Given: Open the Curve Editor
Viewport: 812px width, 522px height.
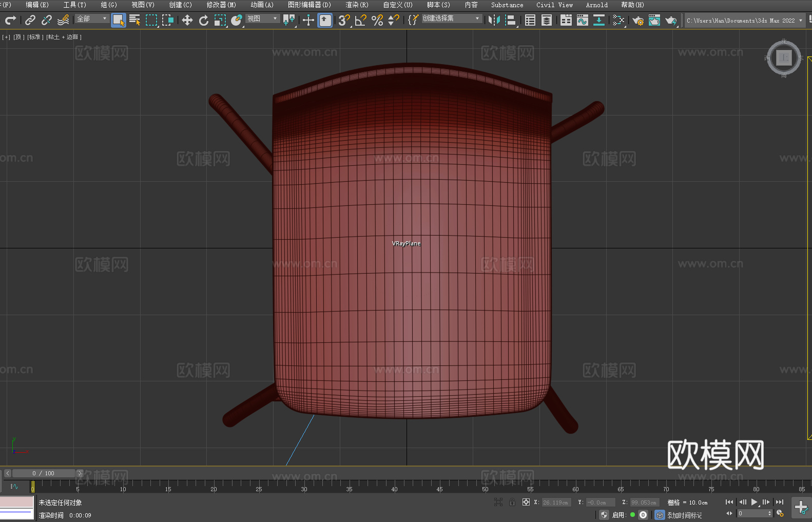Looking at the screenshot, I should click(x=583, y=20).
